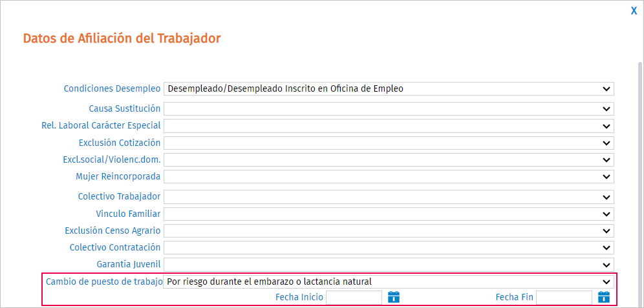644x308 pixels.
Task: Open the Fecha Inicio calendar picker
Action: pyautogui.click(x=394, y=297)
